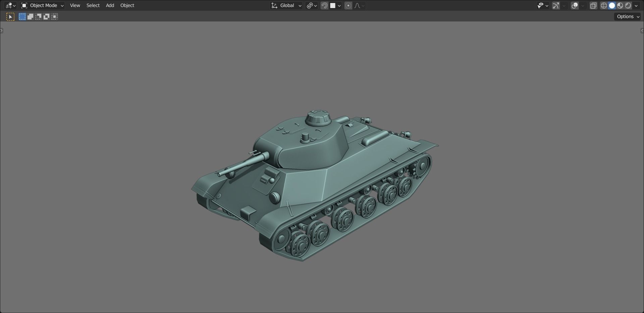Click the Select Box tool icon

(10, 17)
